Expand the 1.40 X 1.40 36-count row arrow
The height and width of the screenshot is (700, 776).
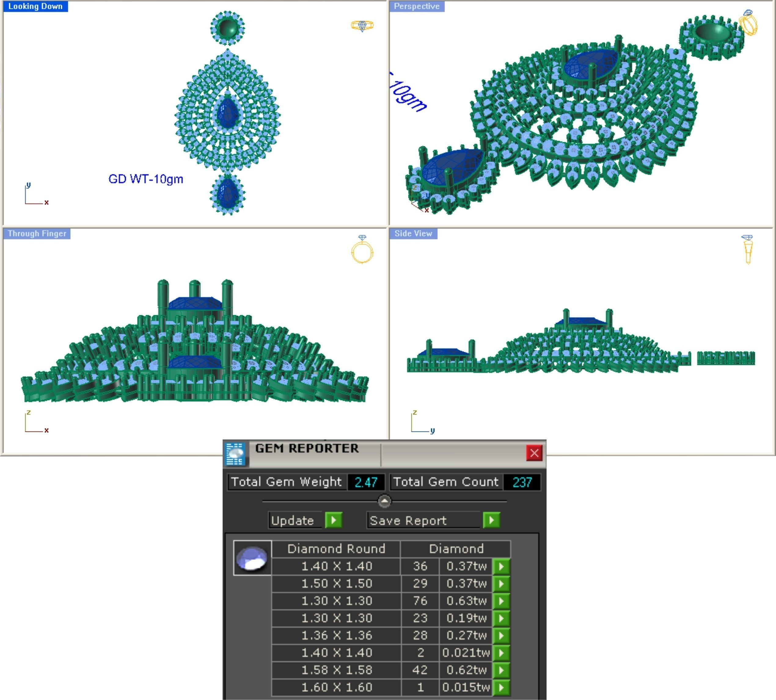click(x=501, y=566)
